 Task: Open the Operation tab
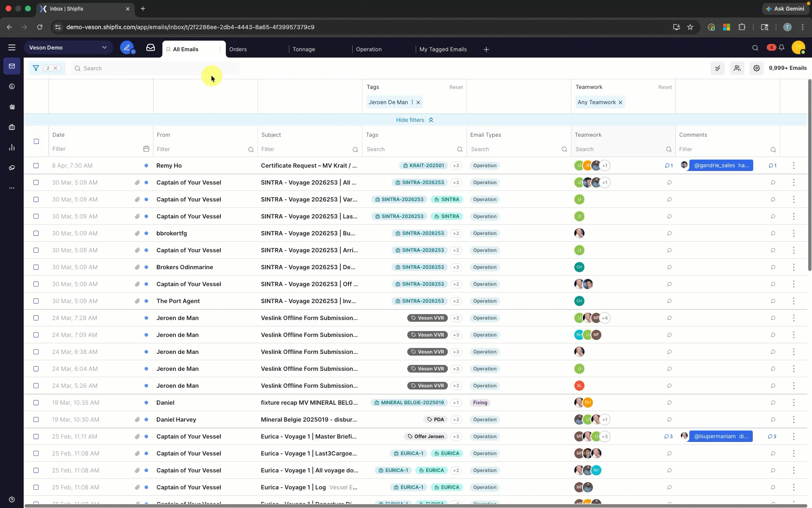pos(369,50)
